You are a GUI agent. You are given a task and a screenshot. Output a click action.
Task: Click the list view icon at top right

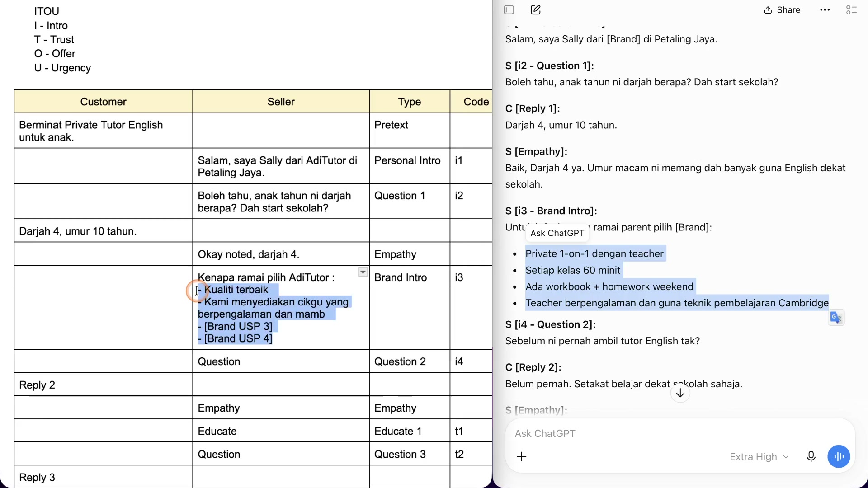click(x=852, y=10)
